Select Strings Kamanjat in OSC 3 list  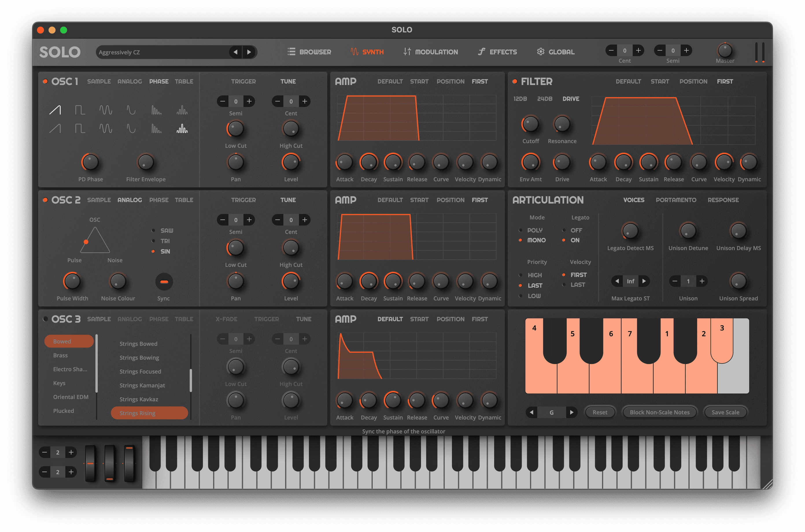click(x=142, y=385)
